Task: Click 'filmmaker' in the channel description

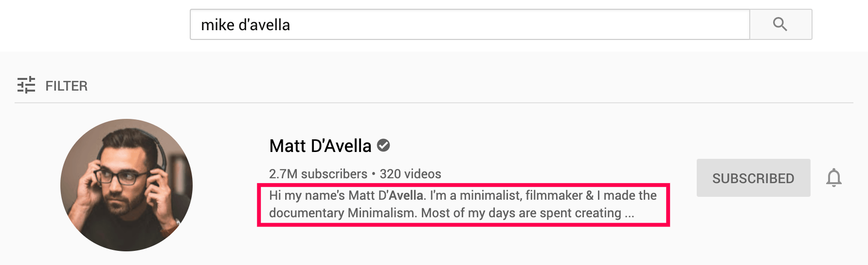Action: 554,195
